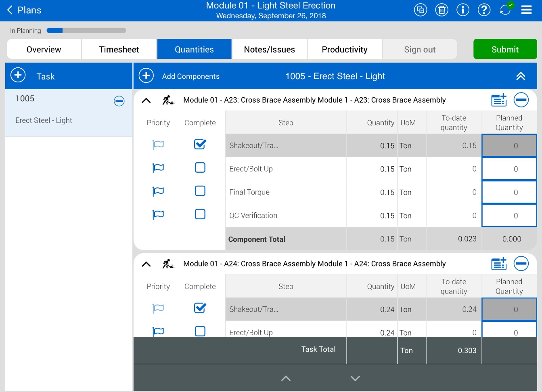Open the hamburger menu icon
This screenshot has width=542, height=392.
tap(526, 10)
